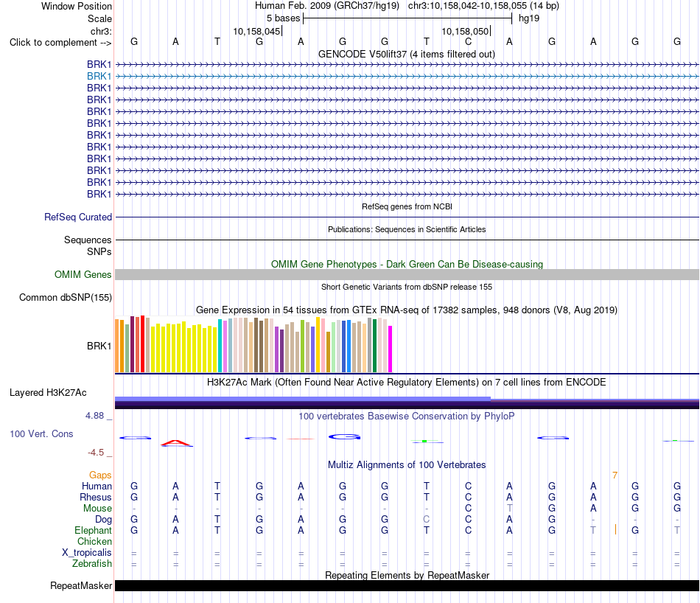This screenshot has width=700, height=603.
Task: Open GENCODE V50lift37 track title
Action: coord(407,54)
